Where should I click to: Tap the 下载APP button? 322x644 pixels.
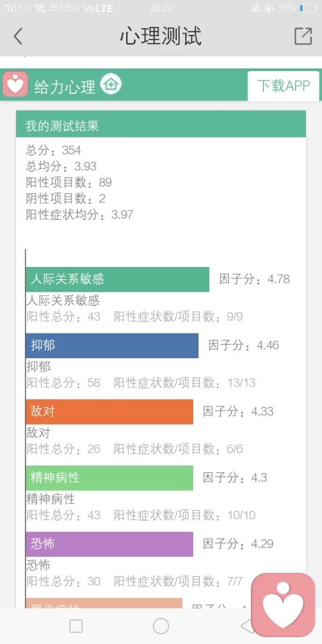[283, 86]
